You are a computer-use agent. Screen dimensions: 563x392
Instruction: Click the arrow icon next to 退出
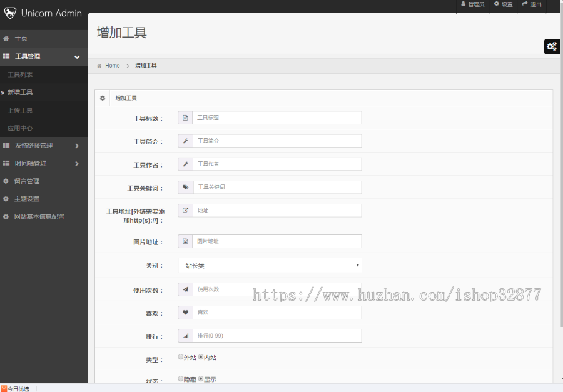[x=525, y=4]
